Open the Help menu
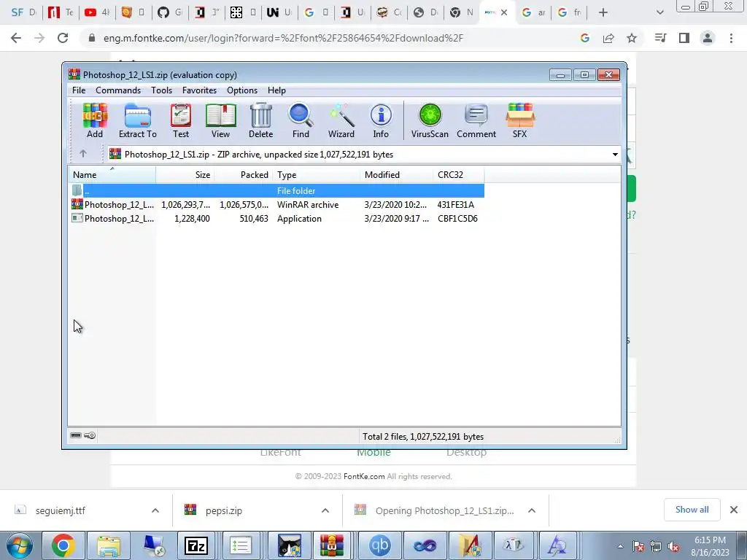The width and height of the screenshot is (747, 560). coord(276,90)
